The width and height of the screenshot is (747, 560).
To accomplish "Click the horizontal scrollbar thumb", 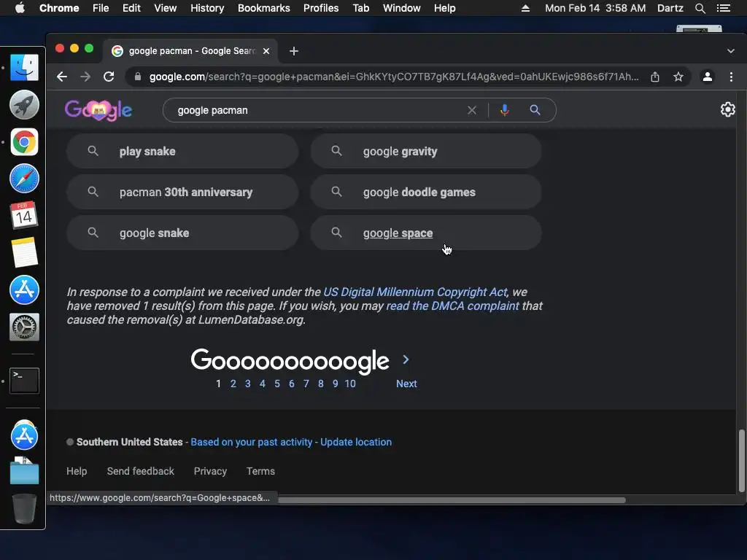I will [x=452, y=500].
